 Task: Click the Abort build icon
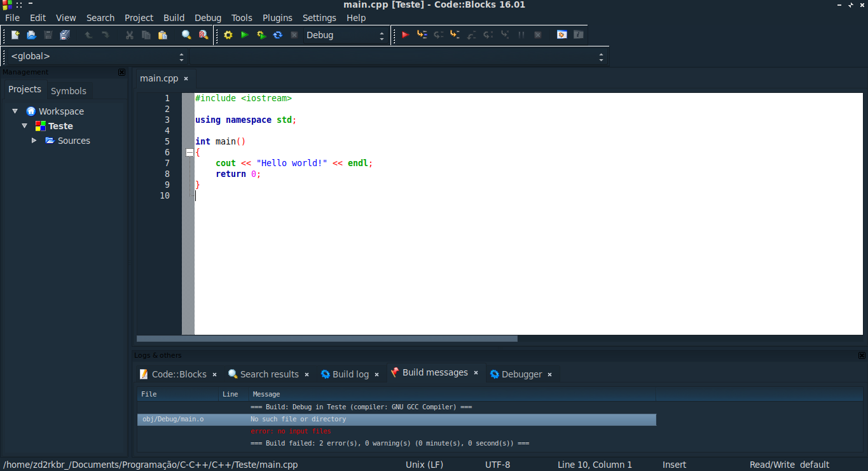click(x=294, y=35)
